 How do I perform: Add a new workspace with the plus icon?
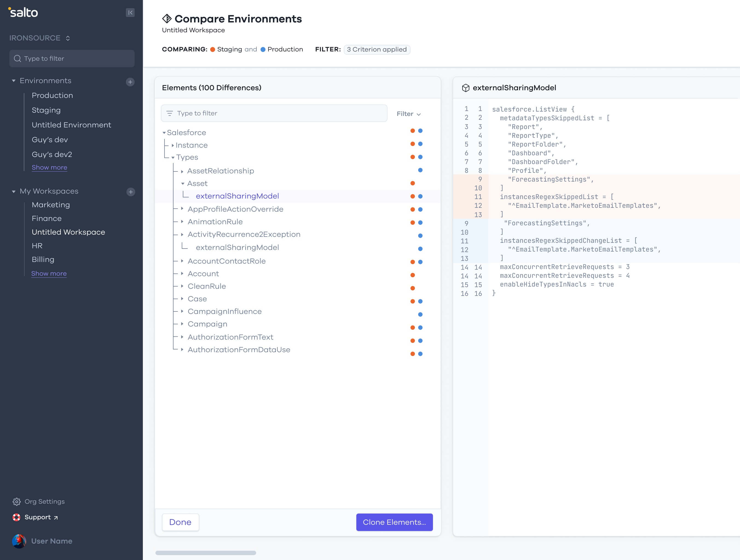pyautogui.click(x=131, y=192)
